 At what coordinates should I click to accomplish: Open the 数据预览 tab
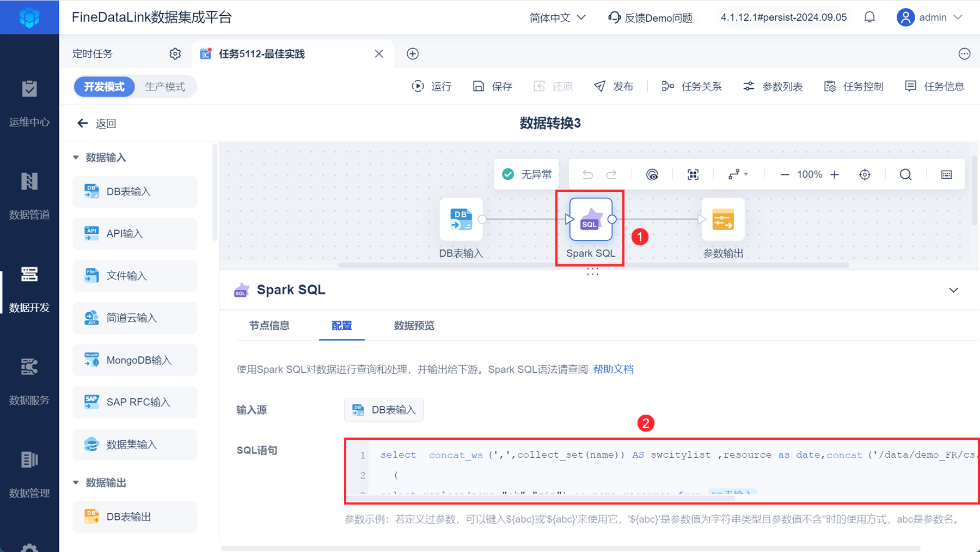(414, 325)
